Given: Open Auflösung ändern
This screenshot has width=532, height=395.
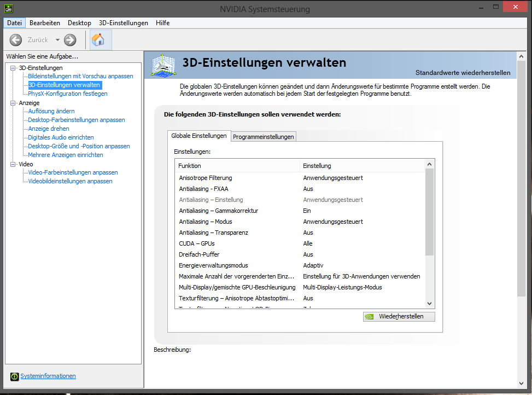Looking at the screenshot, I should click(51, 111).
